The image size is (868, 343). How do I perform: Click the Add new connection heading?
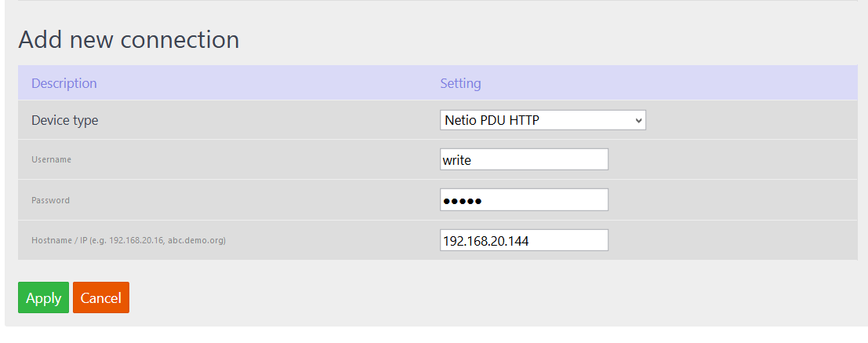point(129,40)
